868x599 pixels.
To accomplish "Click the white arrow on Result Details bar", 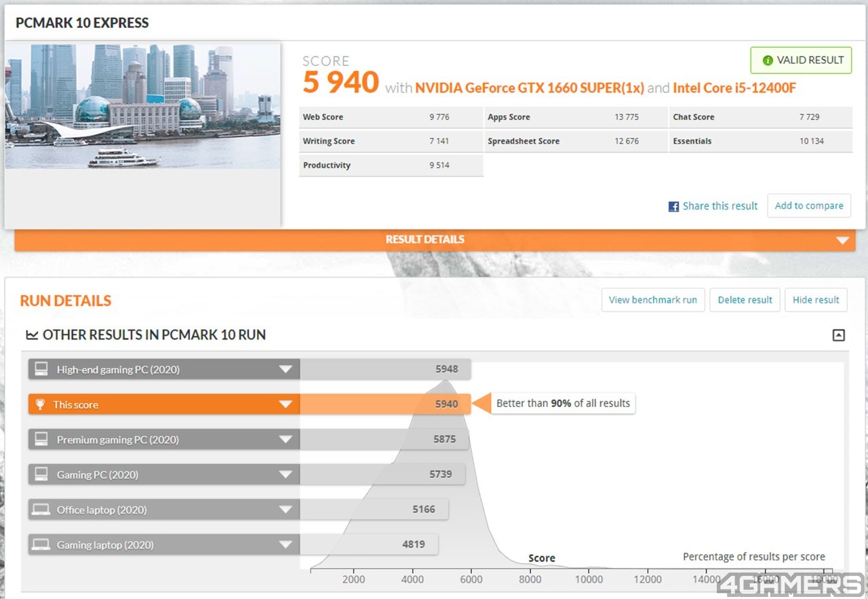I will pyautogui.click(x=842, y=240).
